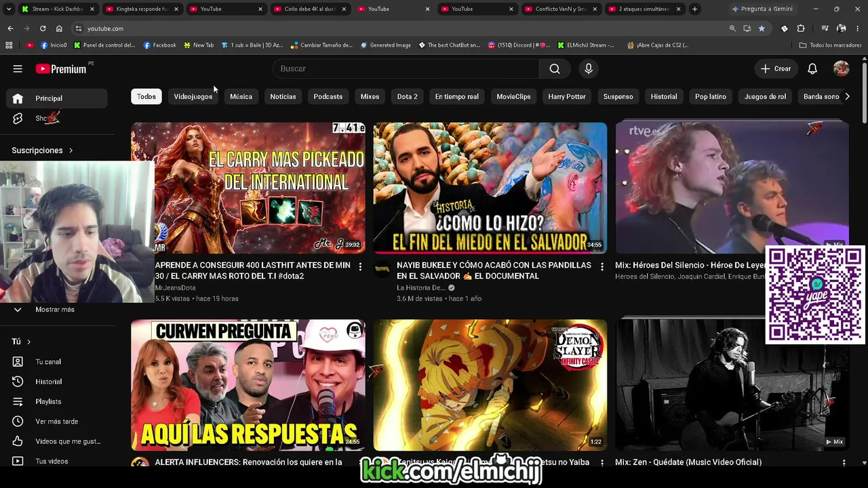Select the Videojuegos filter chip
The height and width of the screenshot is (488, 868).
(x=193, y=96)
